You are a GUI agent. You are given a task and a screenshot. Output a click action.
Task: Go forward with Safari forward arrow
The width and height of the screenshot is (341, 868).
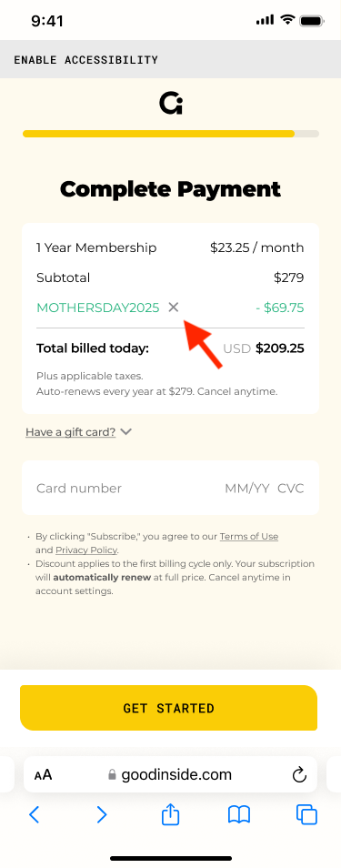pos(101,814)
